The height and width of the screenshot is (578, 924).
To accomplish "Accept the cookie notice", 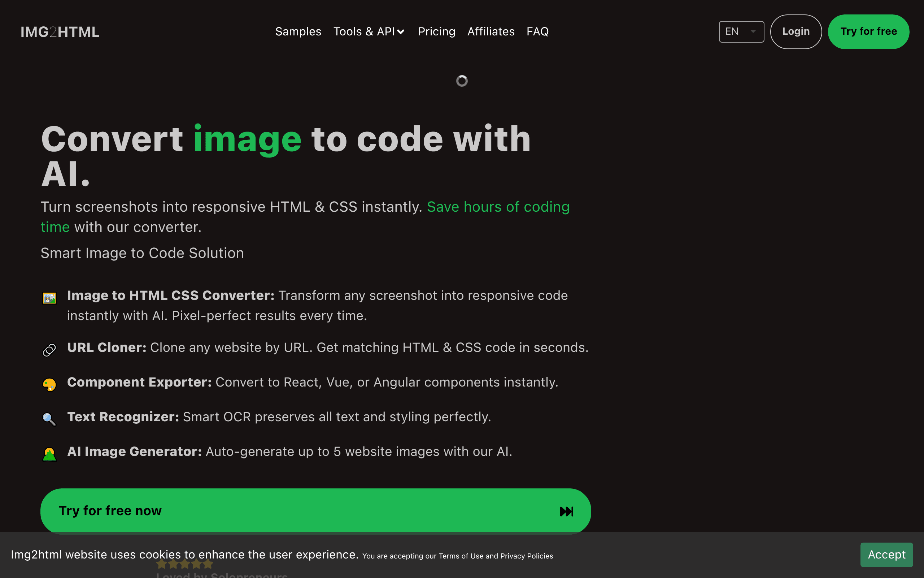I will point(886,555).
